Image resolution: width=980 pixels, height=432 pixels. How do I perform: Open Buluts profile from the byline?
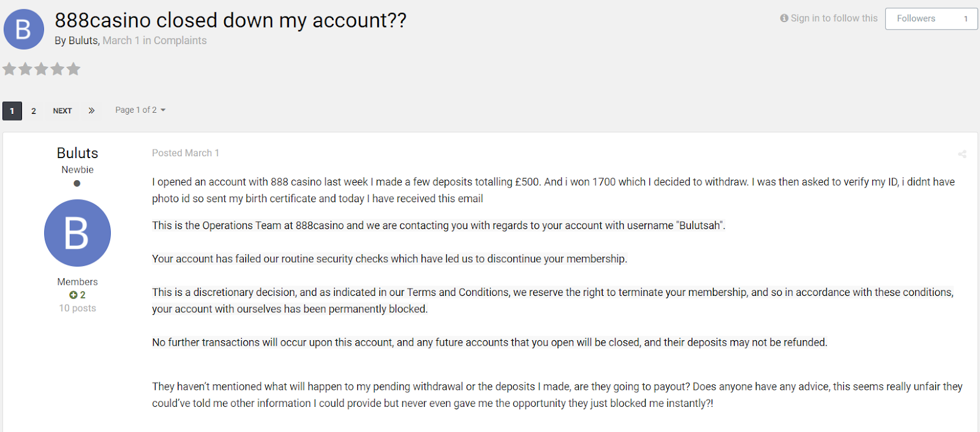coord(83,40)
